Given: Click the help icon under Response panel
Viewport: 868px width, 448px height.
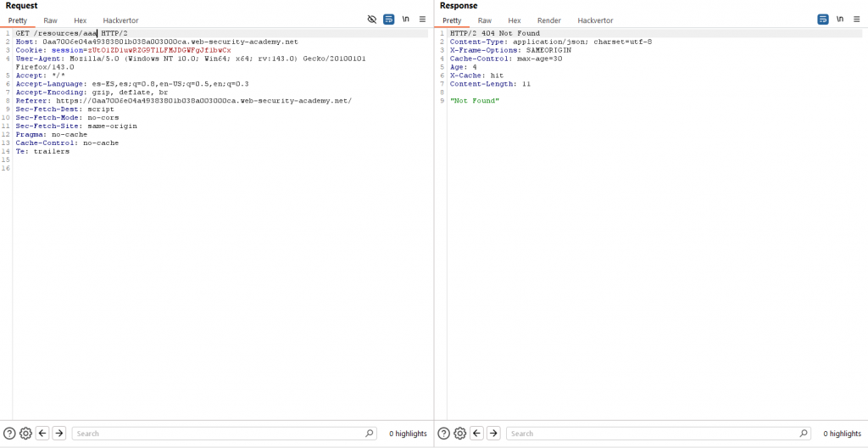Looking at the screenshot, I should [443, 434].
